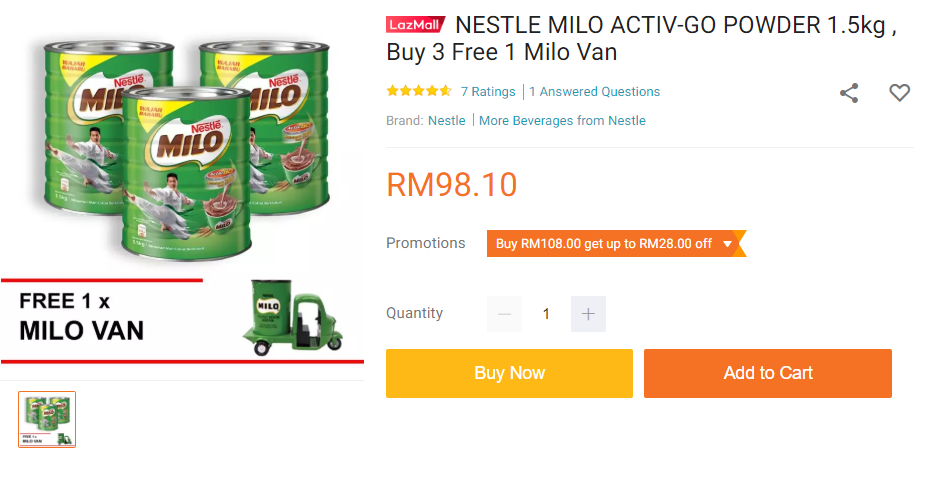Open the Nestle brand link

447,120
